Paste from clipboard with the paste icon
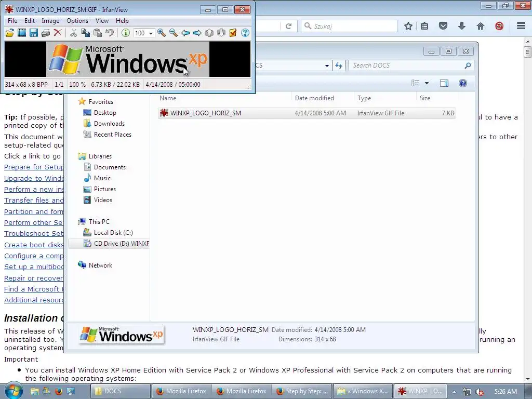 click(97, 33)
